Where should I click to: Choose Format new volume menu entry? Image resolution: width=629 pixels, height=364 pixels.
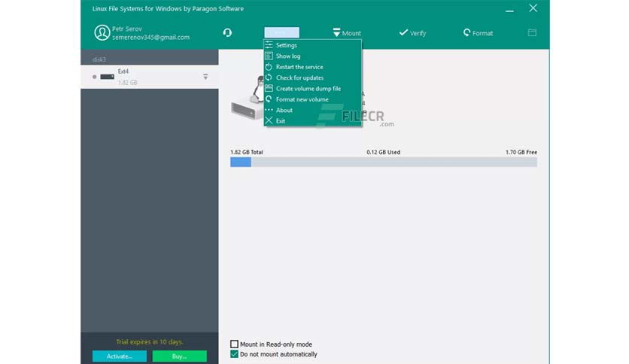[x=312, y=99]
